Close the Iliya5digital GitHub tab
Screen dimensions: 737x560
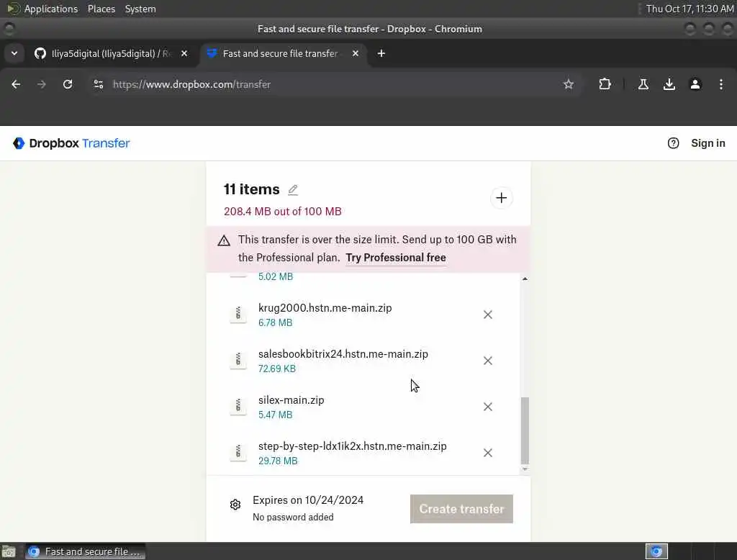point(184,53)
